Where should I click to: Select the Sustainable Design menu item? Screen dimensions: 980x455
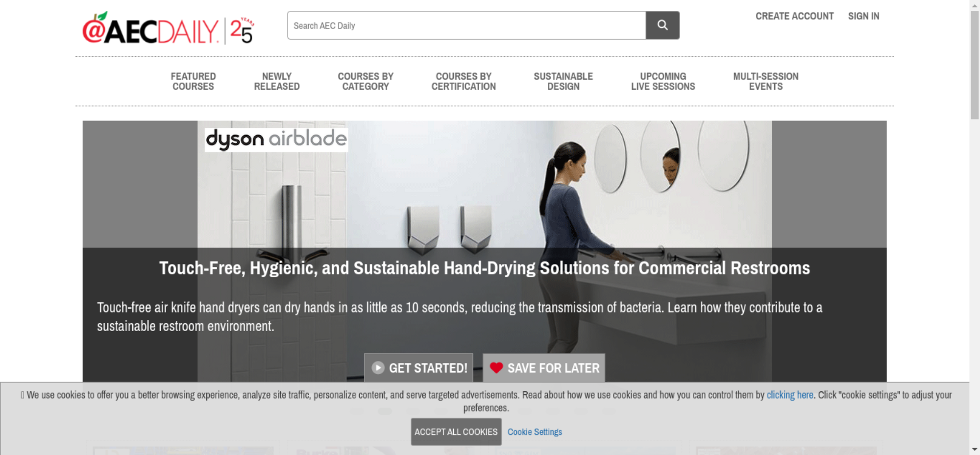point(563,81)
